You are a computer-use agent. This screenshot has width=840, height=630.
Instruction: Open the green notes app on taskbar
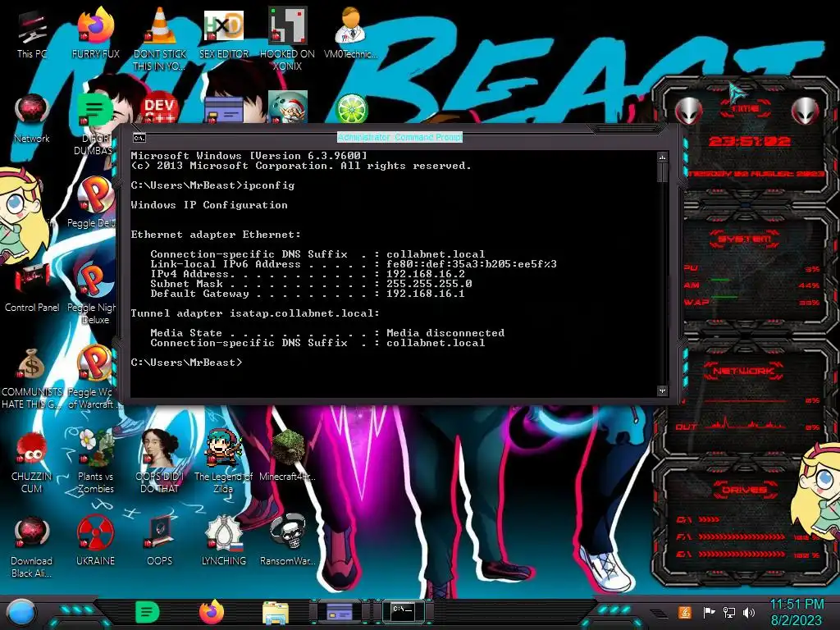click(147, 612)
